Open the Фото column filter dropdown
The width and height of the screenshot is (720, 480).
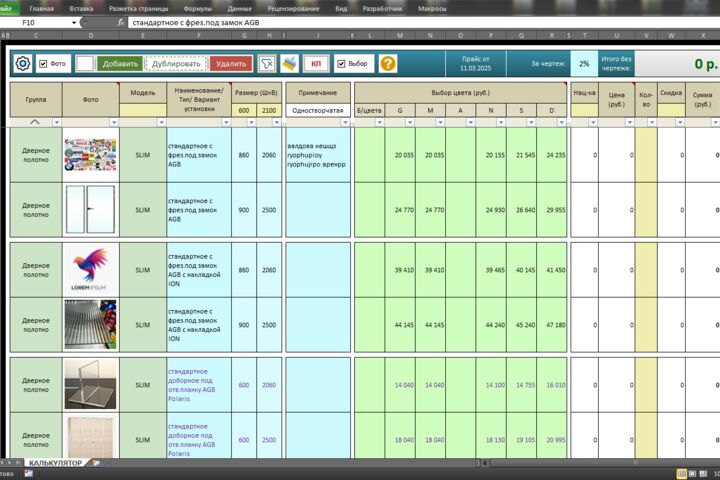pyautogui.click(x=114, y=122)
